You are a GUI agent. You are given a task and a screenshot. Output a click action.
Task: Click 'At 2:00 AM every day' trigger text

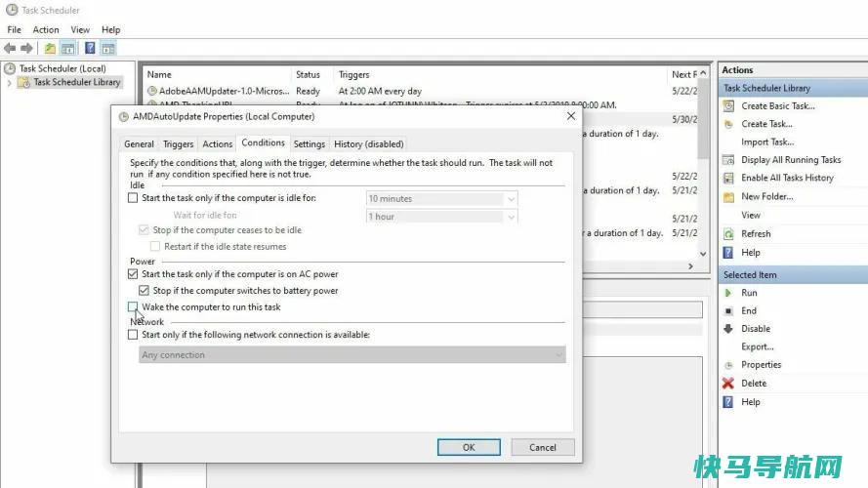tap(380, 92)
